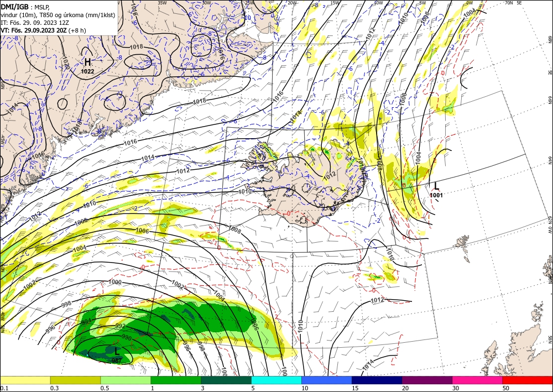Click the 15 legend tick label
Image resolution: width=553 pixels, height=392 pixels.
(x=355, y=388)
